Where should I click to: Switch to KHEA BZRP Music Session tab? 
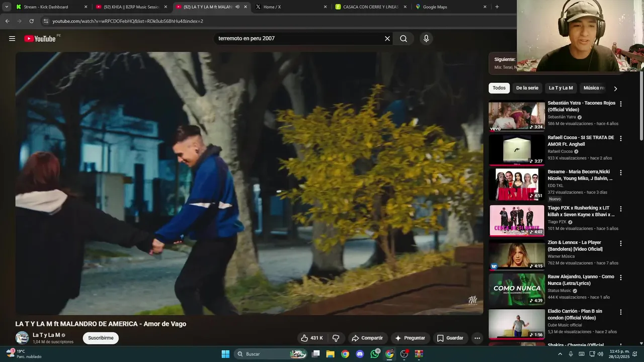pyautogui.click(x=131, y=7)
